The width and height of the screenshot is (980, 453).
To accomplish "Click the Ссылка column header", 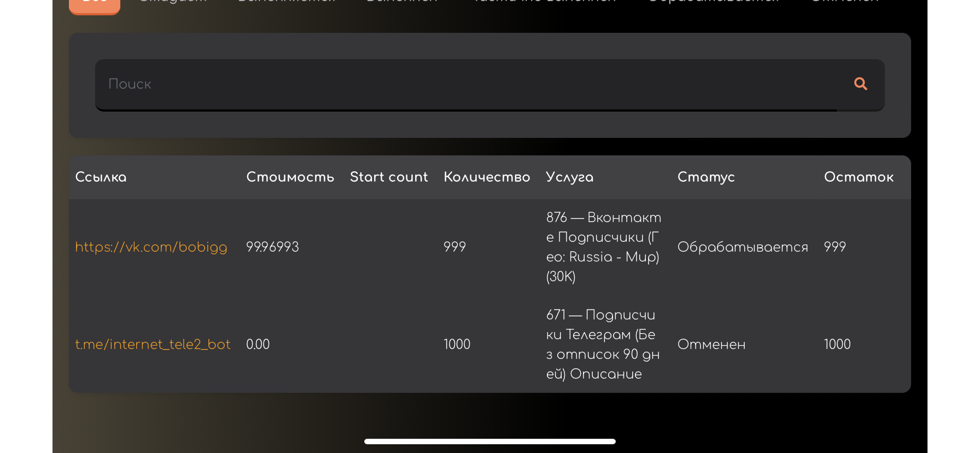I will tap(101, 177).
